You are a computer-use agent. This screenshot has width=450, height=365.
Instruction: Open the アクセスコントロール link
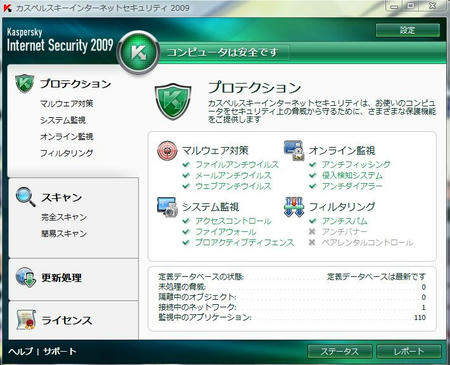tap(233, 221)
